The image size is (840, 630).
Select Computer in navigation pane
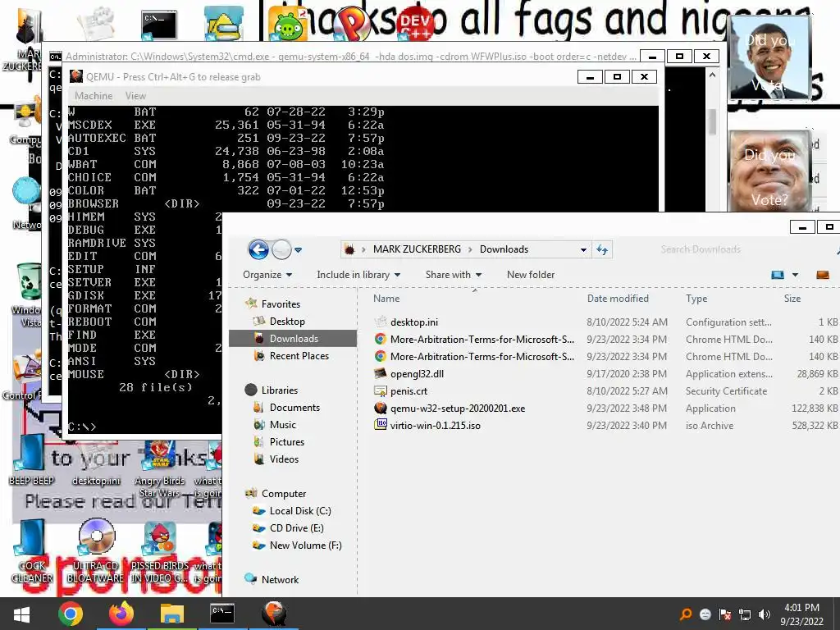tap(283, 494)
